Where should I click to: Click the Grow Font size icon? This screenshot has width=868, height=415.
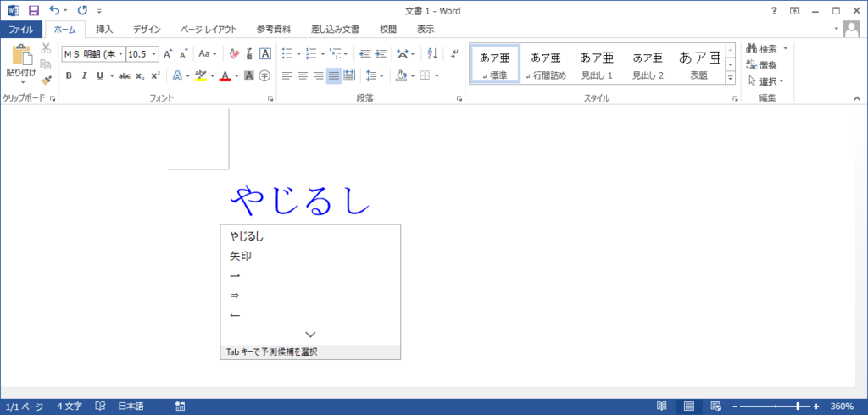click(x=168, y=53)
